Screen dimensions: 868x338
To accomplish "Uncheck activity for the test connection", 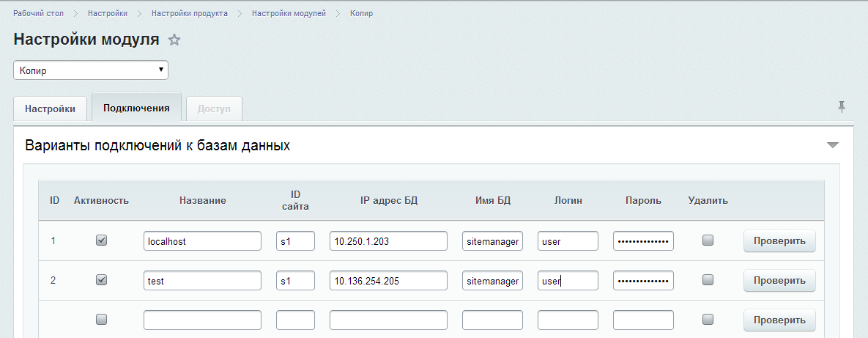I will (x=102, y=280).
